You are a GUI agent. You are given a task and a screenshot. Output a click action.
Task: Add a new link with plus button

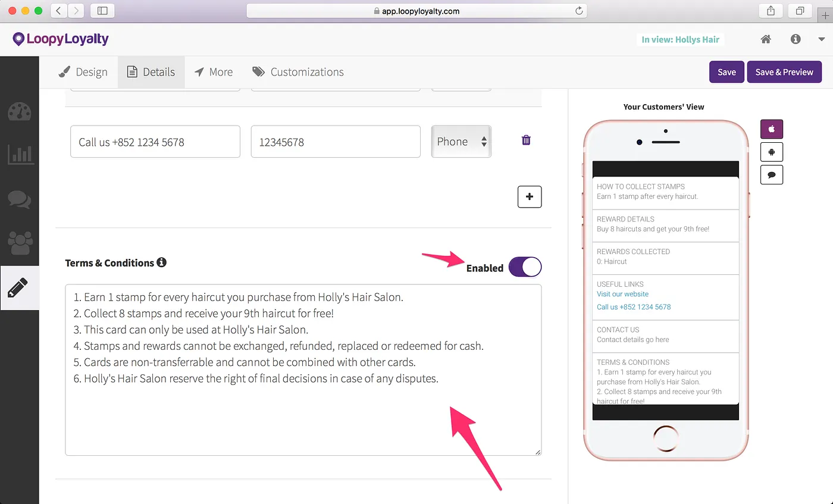click(530, 196)
